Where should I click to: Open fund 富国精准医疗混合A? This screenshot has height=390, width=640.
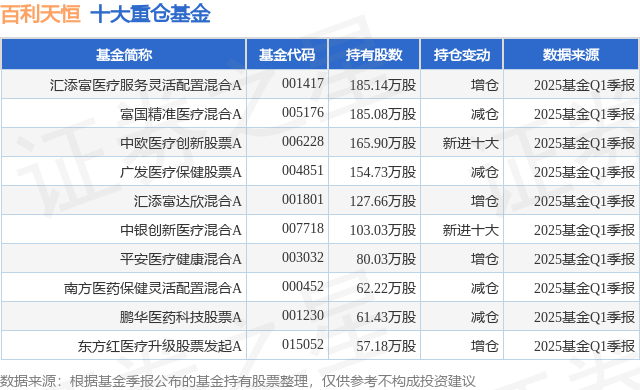(x=181, y=114)
